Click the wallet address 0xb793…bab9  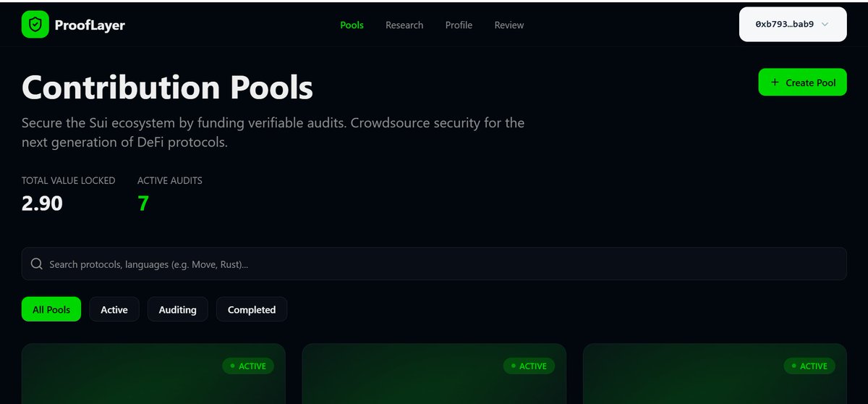click(x=784, y=25)
